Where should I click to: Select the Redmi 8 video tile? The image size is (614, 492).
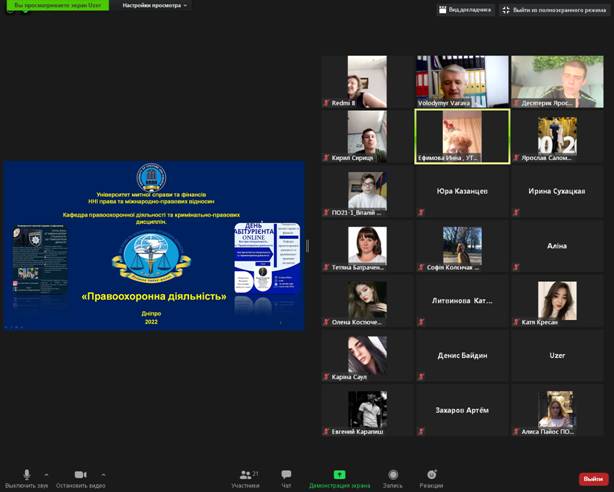point(367,81)
